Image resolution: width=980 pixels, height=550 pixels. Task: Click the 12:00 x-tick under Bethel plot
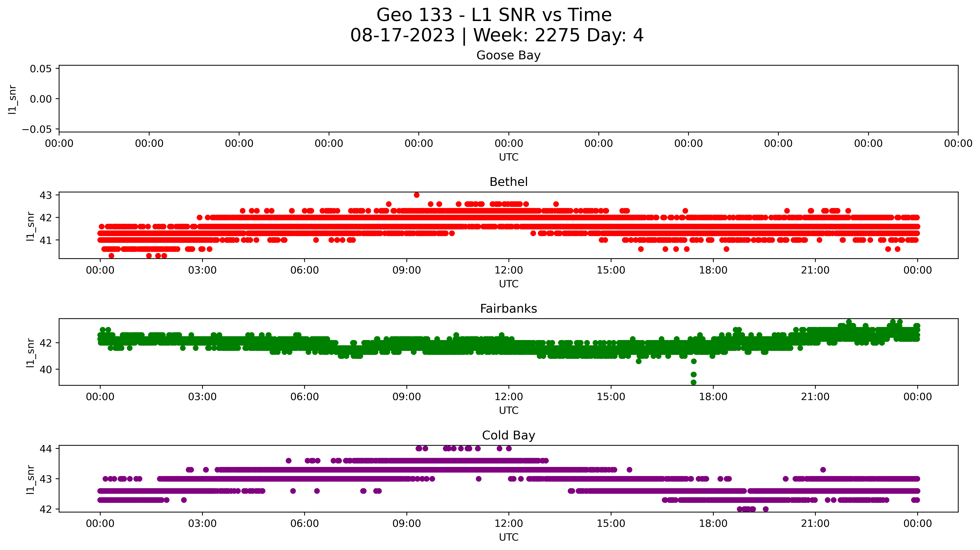pyautogui.click(x=509, y=270)
